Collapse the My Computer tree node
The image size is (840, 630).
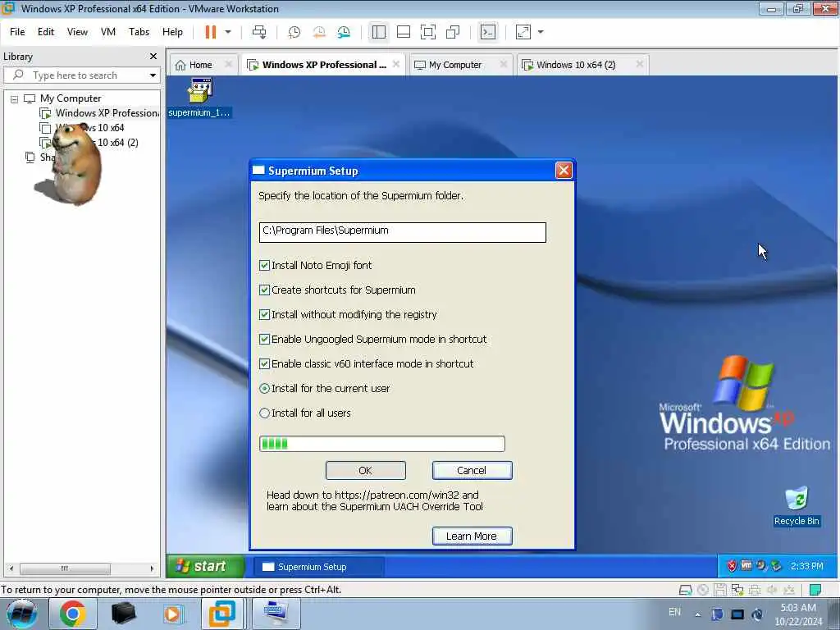point(14,99)
